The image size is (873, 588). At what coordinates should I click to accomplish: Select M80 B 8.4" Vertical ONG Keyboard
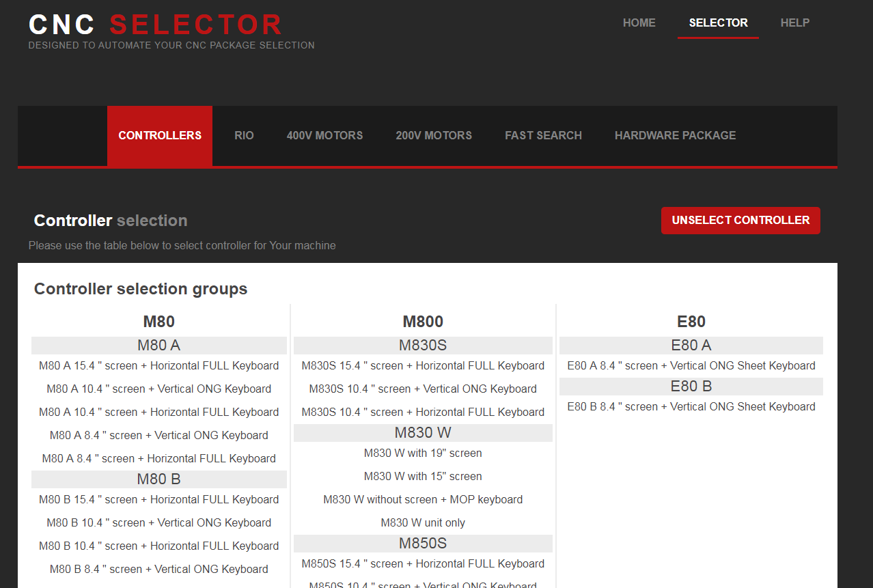pos(159,569)
